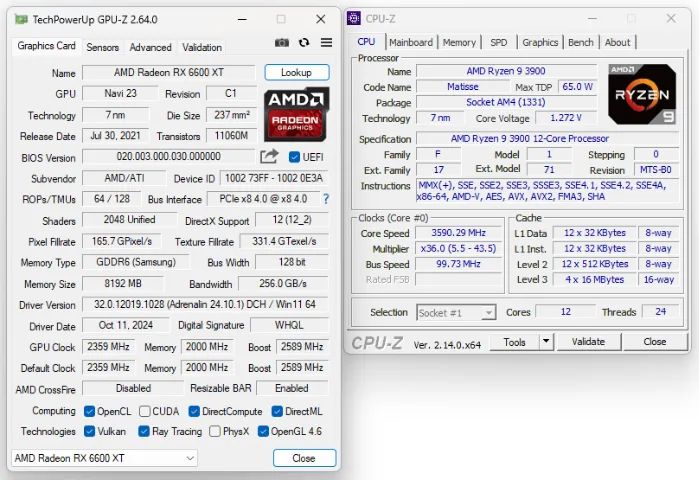
Task: Open the GPU-Z hamburger menu
Action: pyautogui.click(x=326, y=42)
